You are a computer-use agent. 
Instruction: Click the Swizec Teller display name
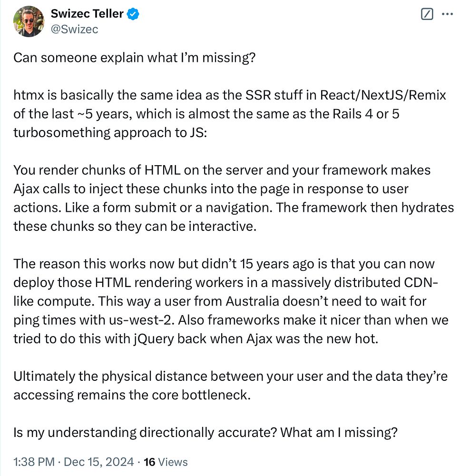pyautogui.click(x=87, y=15)
